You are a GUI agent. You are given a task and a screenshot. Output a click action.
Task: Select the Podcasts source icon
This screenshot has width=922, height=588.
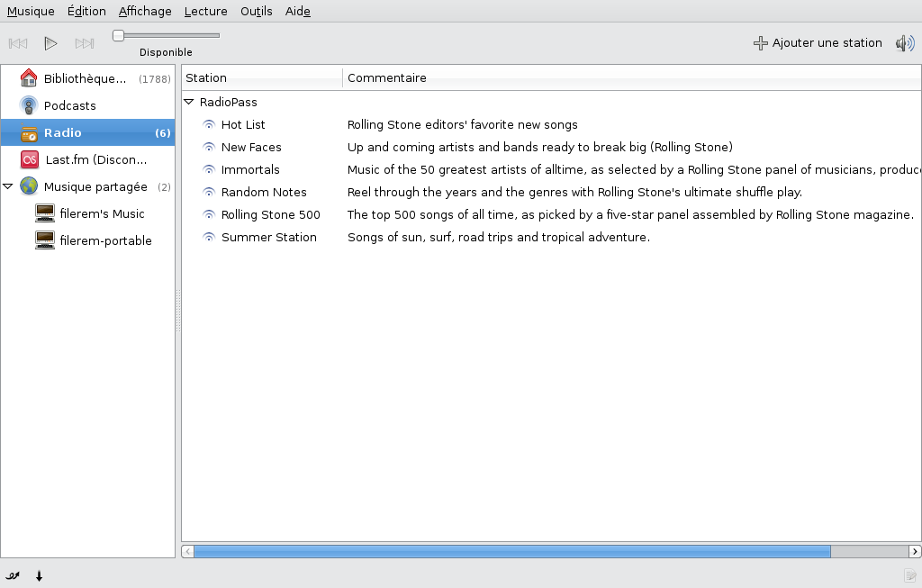[29, 105]
